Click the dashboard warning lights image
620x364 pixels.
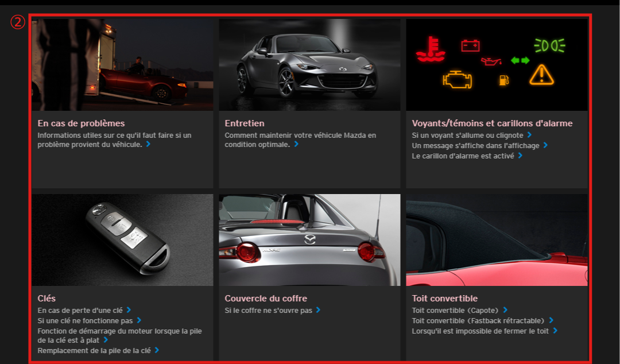click(497, 65)
